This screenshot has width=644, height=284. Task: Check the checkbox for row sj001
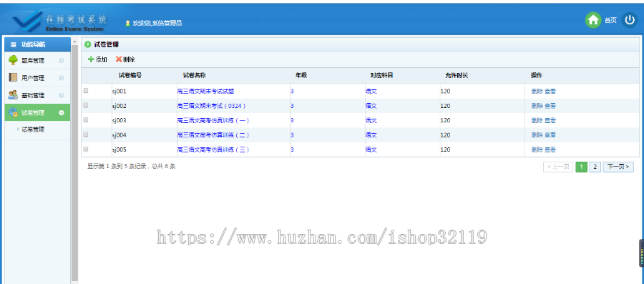(x=86, y=91)
